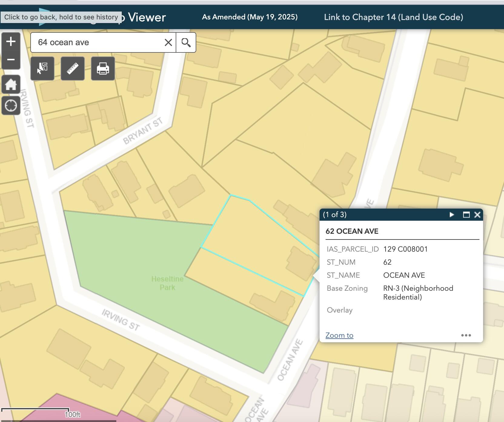Click the zoom out minus button
The image size is (504, 422).
click(11, 60)
